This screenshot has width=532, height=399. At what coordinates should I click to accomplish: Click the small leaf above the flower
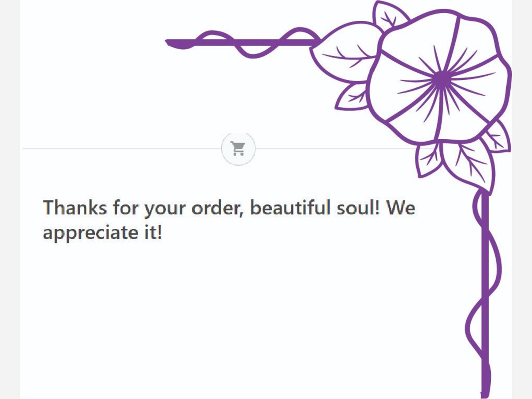(x=389, y=16)
